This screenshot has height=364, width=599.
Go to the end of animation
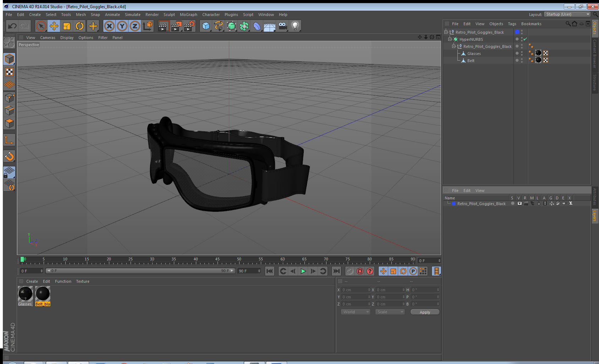(x=336, y=271)
